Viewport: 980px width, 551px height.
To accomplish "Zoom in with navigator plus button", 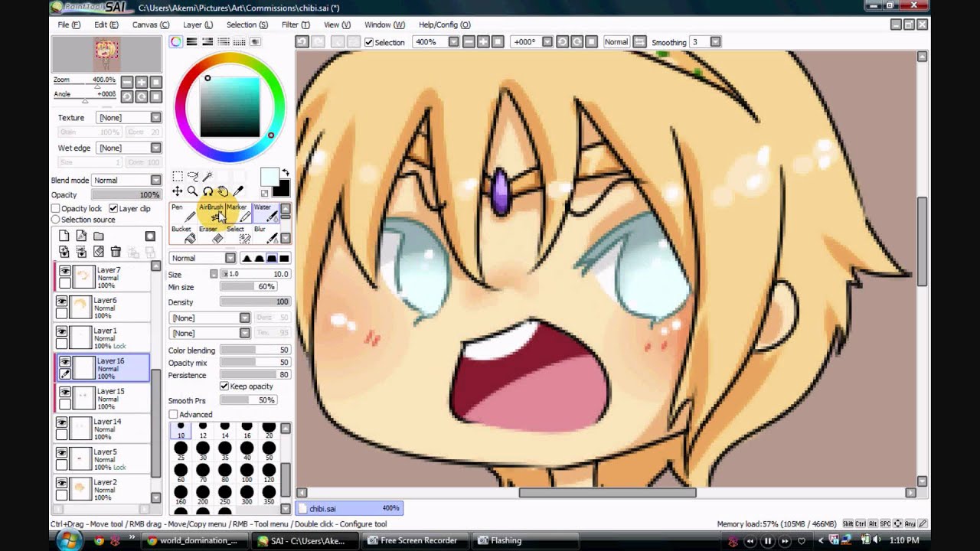I will click(x=142, y=82).
